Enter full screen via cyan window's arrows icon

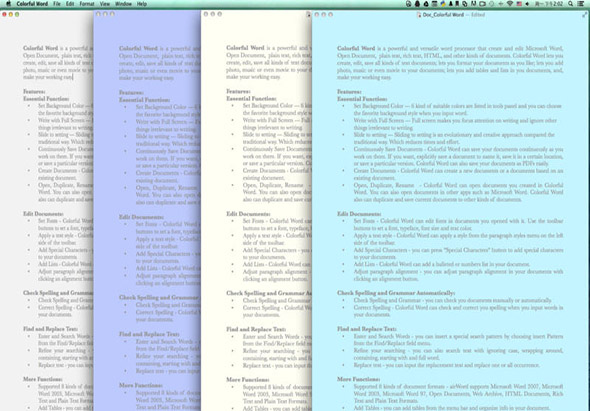tap(585, 15)
